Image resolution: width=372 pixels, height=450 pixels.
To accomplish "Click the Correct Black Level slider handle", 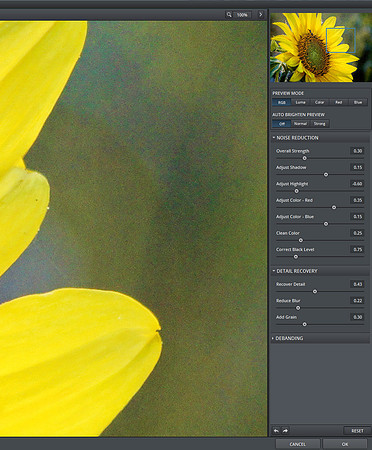I will (x=296, y=257).
